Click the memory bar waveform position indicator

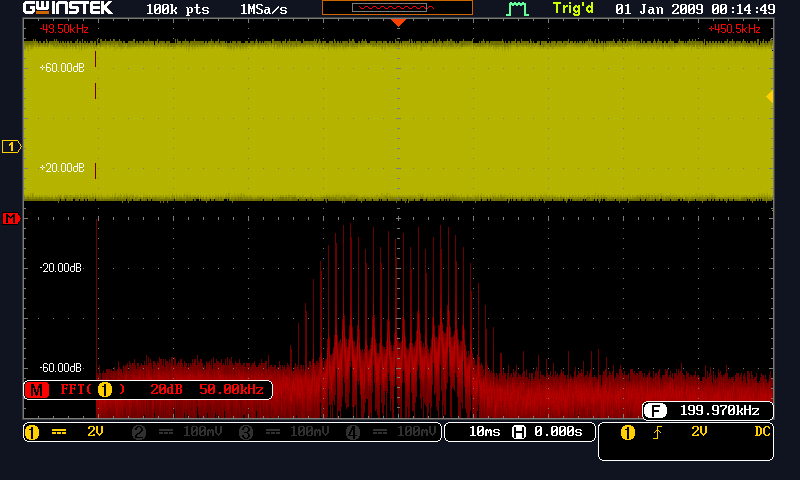398,7
